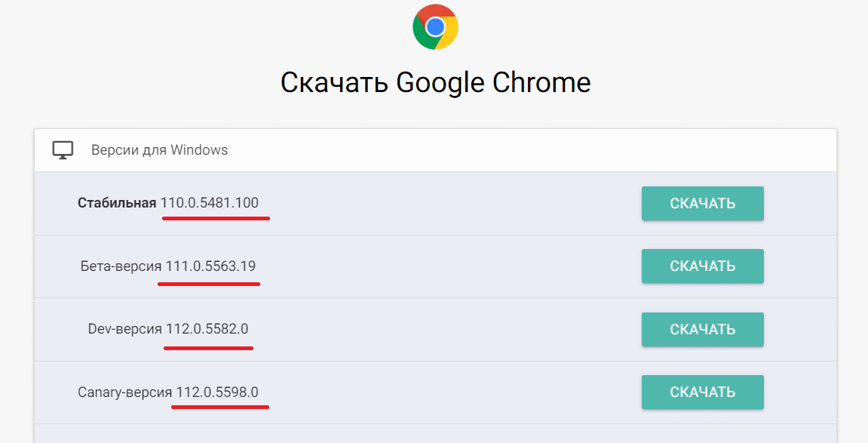Click the red underline beneath 110.0.5481.100
Image resolution: width=868 pixels, height=443 pixels.
click(215, 218)
